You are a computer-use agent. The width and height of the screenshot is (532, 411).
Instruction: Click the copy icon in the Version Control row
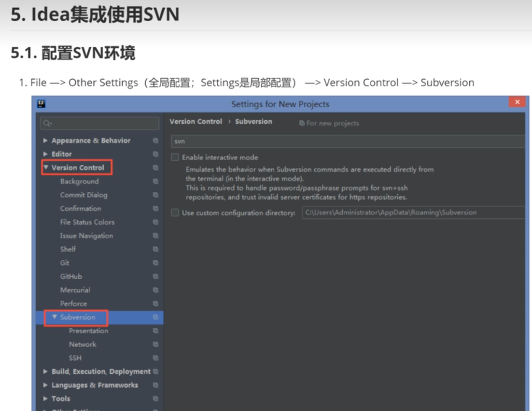click(x=156, y=168)
